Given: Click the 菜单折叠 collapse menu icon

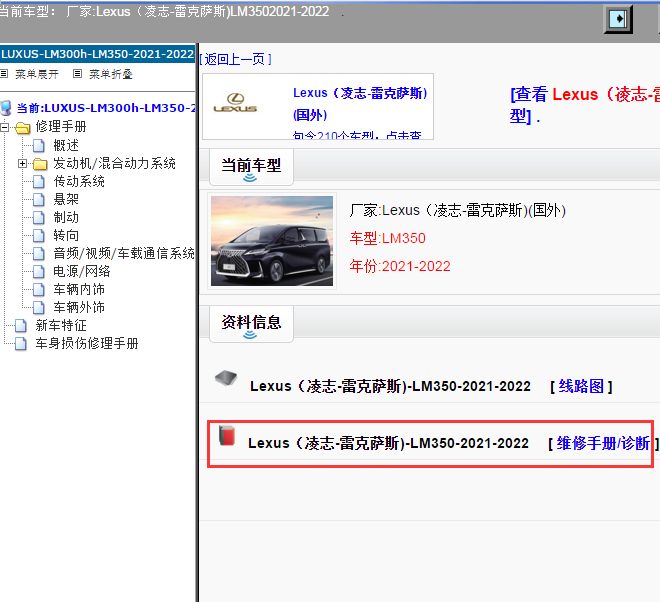Looking at the screenshot, I should click(x=77, y=74).
